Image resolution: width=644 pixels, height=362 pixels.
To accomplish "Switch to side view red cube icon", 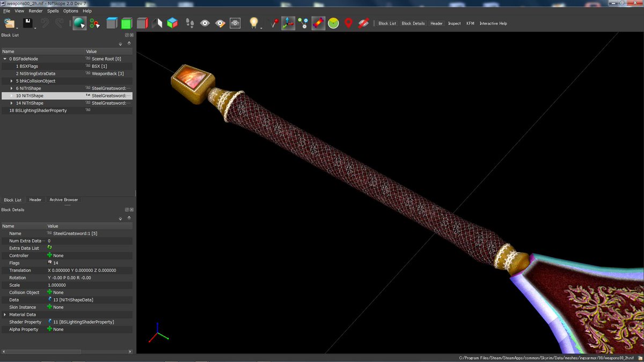I will click(x=142, y=23).
